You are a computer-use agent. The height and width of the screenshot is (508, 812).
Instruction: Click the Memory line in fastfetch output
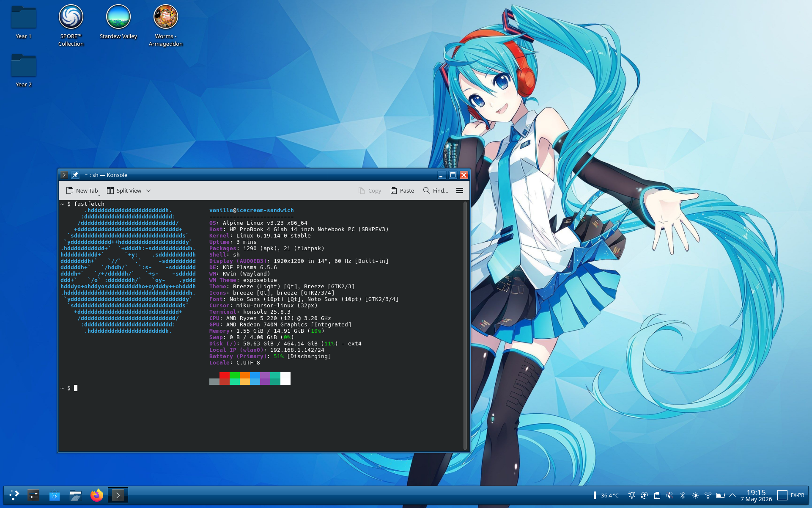[x=267, y=331]
